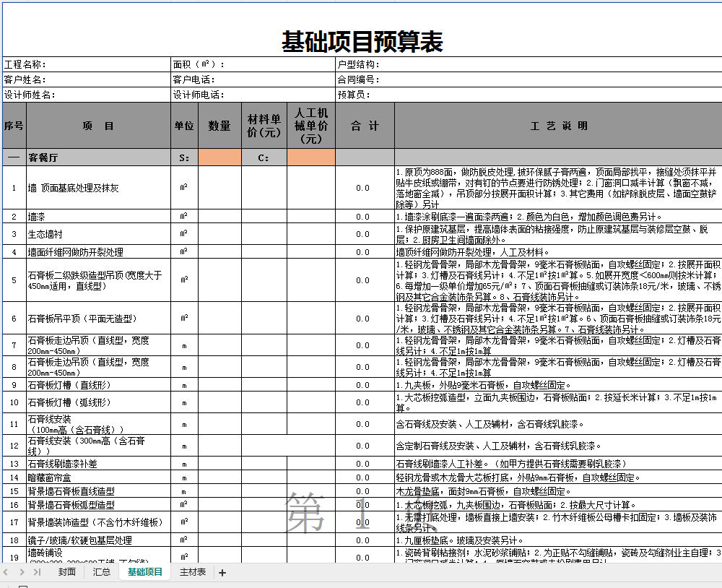Click the 镜子/玻璃/软硬包基层处理 cell
This screenshot has width=722, height=588.
pyautogui.click(x=98, y=540)
